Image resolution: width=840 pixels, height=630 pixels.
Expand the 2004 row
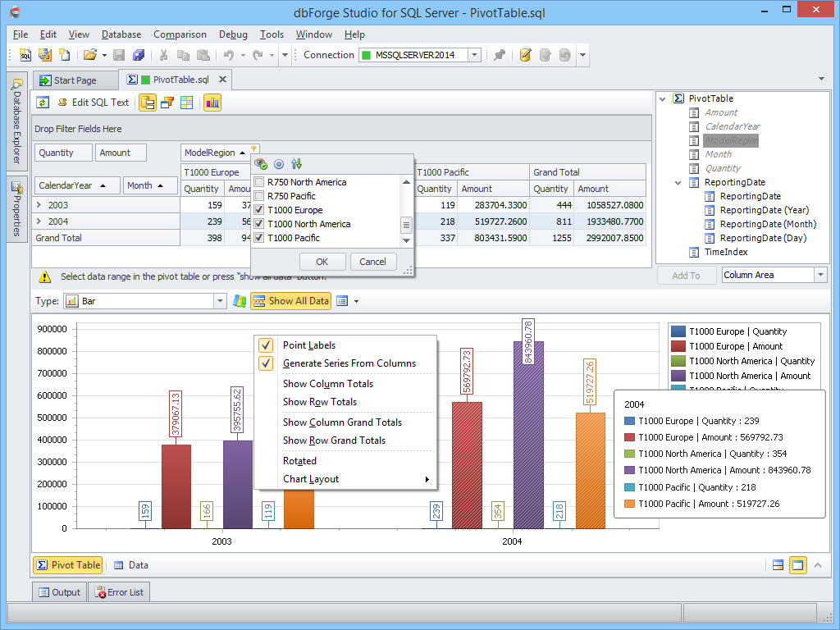click(x=39, y=221)
